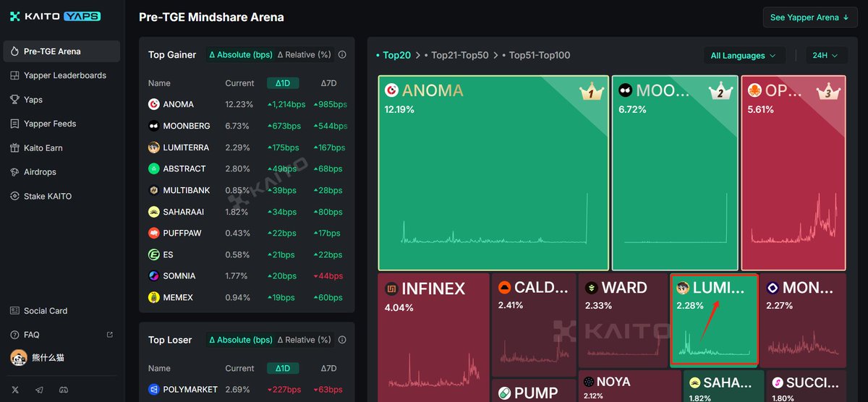Open the Discord social icon
Viewport: 868px width, 402px height.
pos(63,390)
